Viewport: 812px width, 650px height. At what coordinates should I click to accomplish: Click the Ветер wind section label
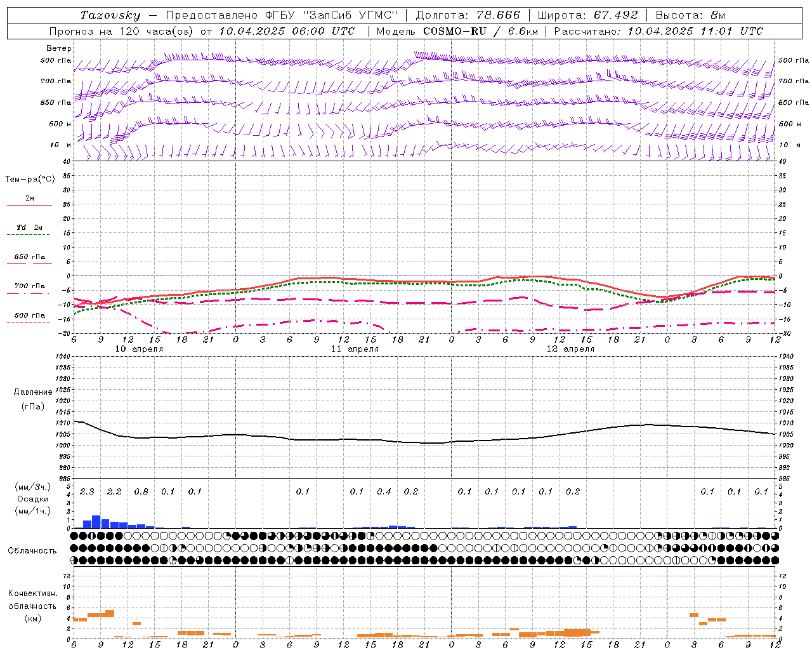[x=59, y=48]
